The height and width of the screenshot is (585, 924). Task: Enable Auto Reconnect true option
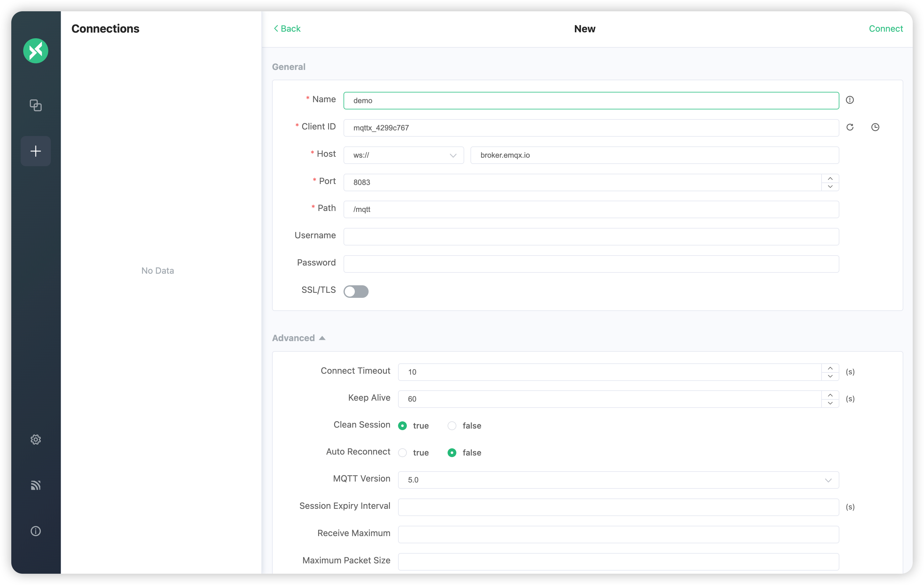point(402,452)
